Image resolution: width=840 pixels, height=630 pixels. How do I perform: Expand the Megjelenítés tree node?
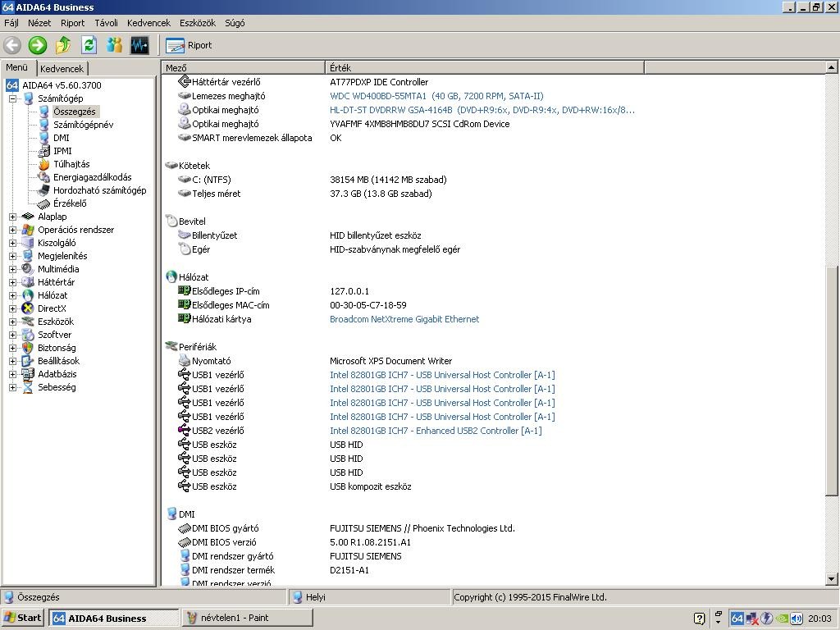pos(12,256)
